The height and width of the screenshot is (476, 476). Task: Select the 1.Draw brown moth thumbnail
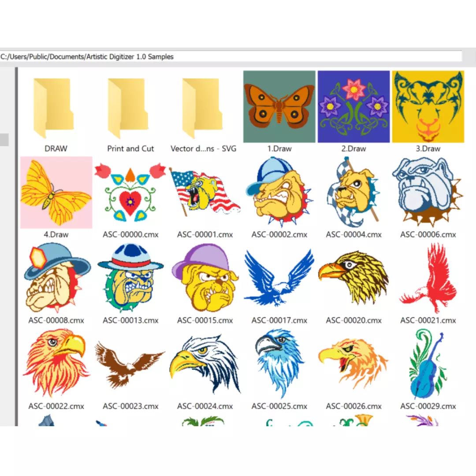pyautogui.click(x=279, y=107)
